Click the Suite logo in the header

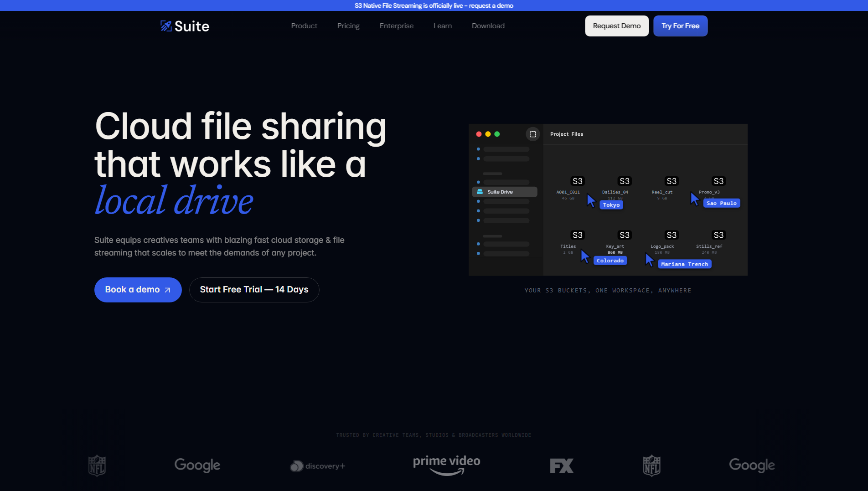coord(185,26)
